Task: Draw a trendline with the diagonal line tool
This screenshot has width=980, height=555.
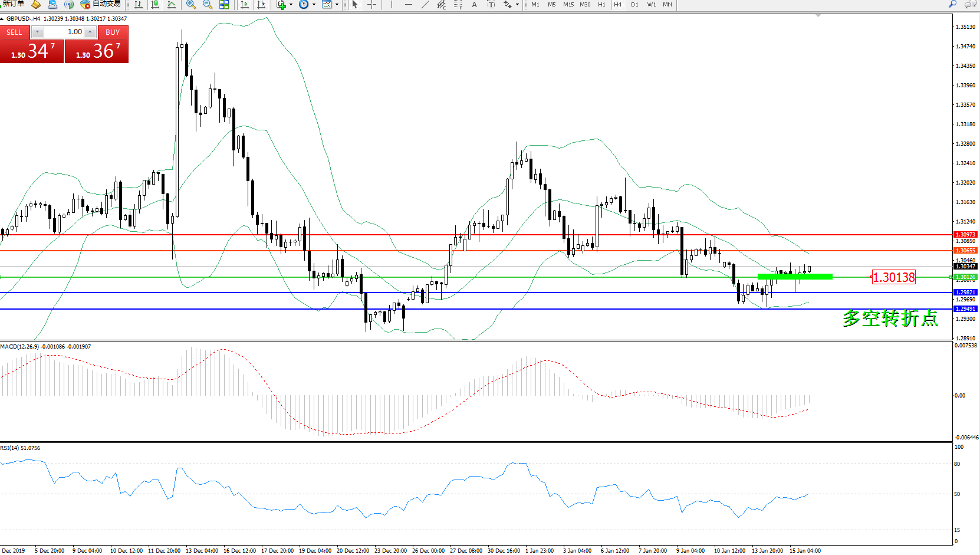Action: click(425, 5)
